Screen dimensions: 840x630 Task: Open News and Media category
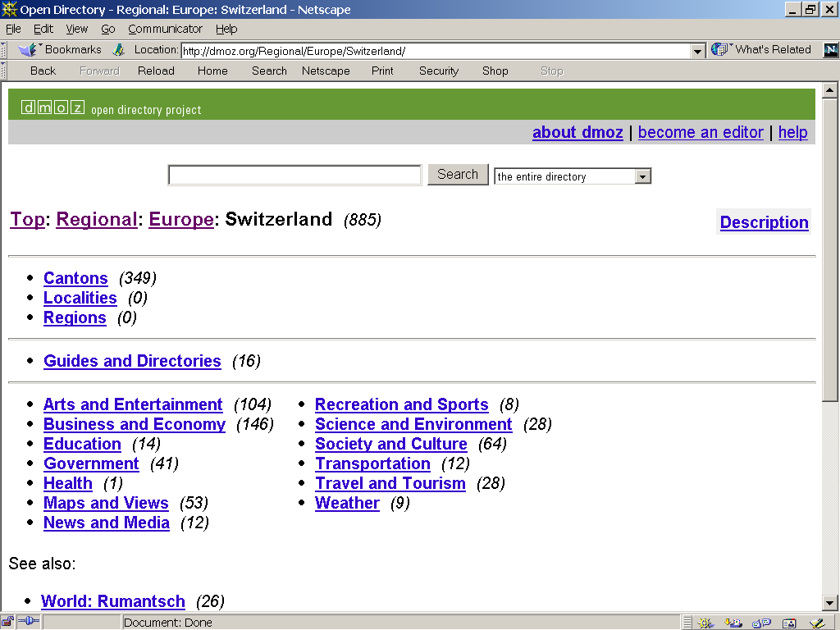pos(107,523)
